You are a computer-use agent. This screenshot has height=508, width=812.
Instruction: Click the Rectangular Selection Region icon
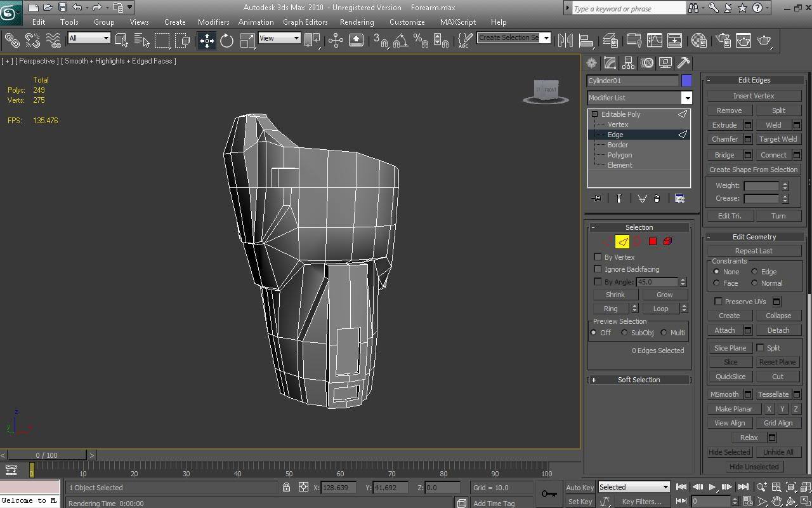[162, 41]
